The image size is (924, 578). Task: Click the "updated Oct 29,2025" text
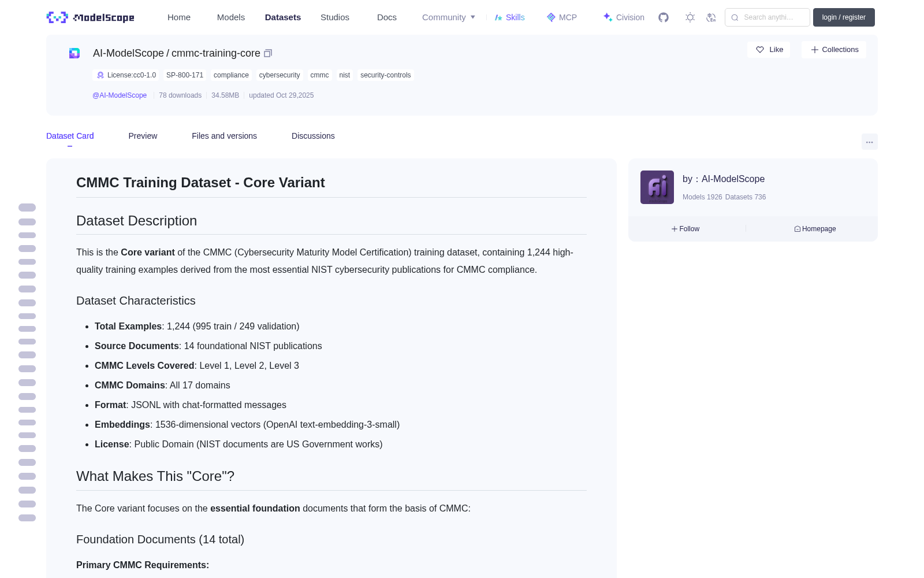point(281,95)
